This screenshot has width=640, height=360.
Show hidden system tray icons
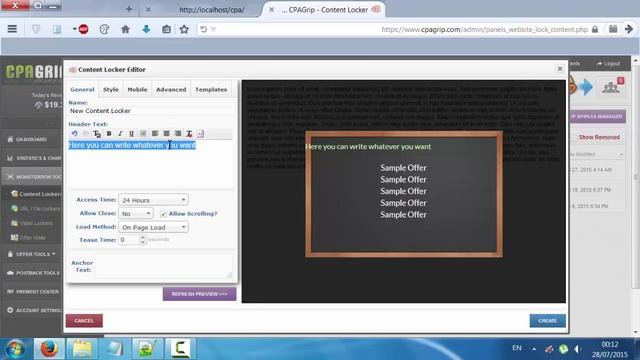click(x=534, y=349)
